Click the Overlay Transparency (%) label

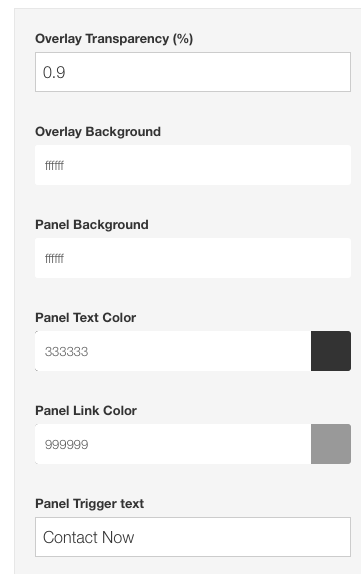point(114,38)
